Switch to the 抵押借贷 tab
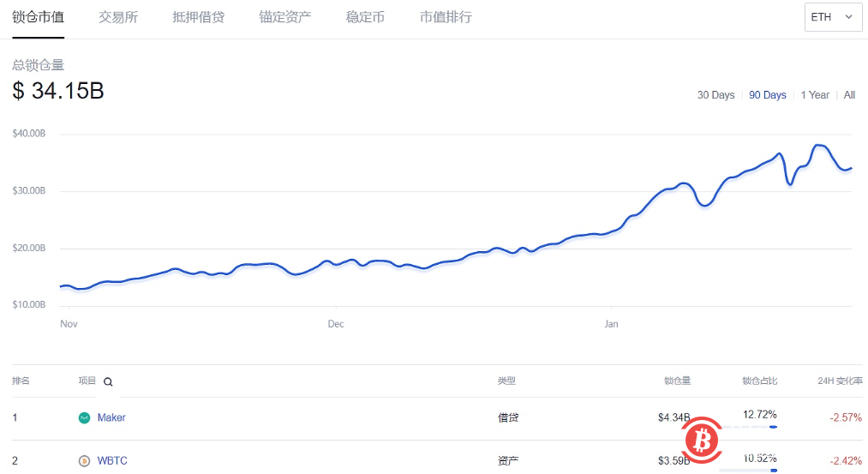The width and height of the screenshot is (868, 474). 199,17
